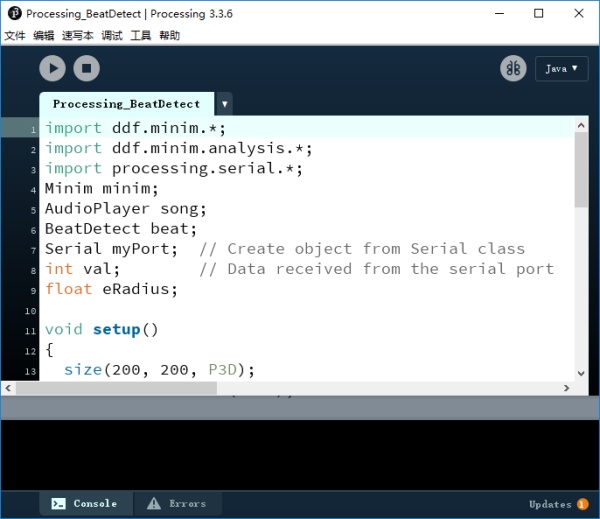
Task: Click the code 'Serial myPort;'
Action: 111,249
